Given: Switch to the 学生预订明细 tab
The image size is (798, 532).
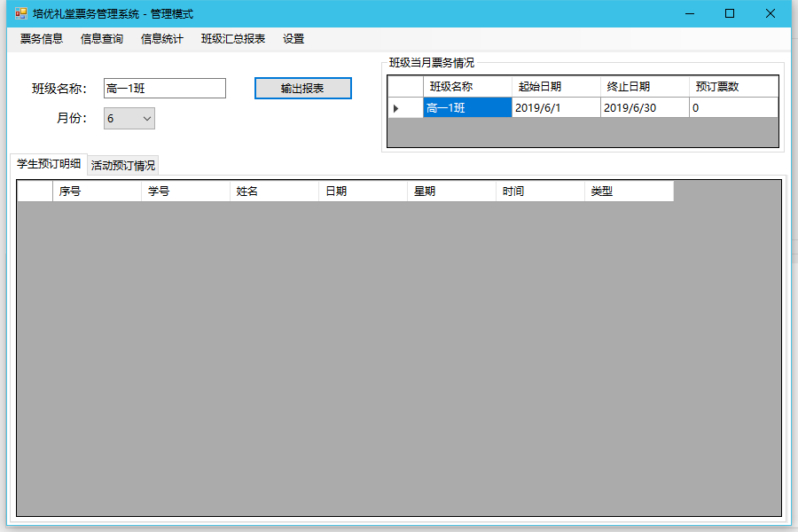Looking at the screenshot, I should (x=49, y=164).
